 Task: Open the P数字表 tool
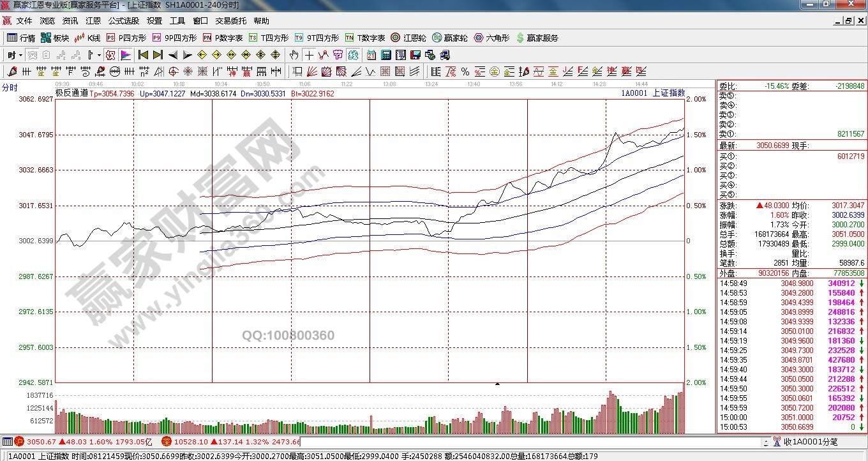tap(223, 38)
